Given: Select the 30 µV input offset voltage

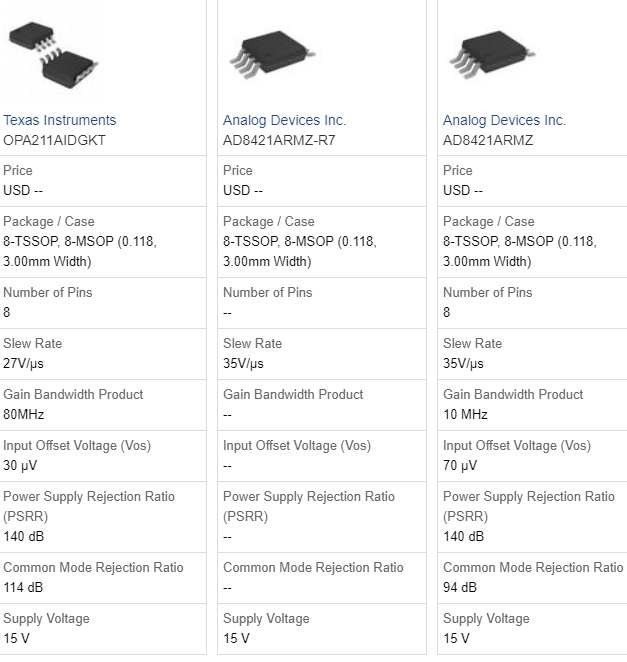Looking at the screenshot, I should coord(20,465).
